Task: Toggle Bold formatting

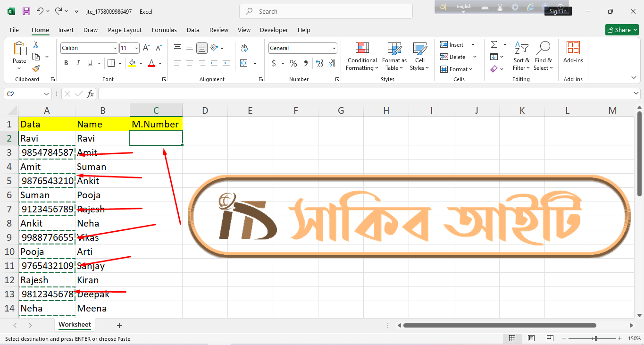Action: [66, 63]
